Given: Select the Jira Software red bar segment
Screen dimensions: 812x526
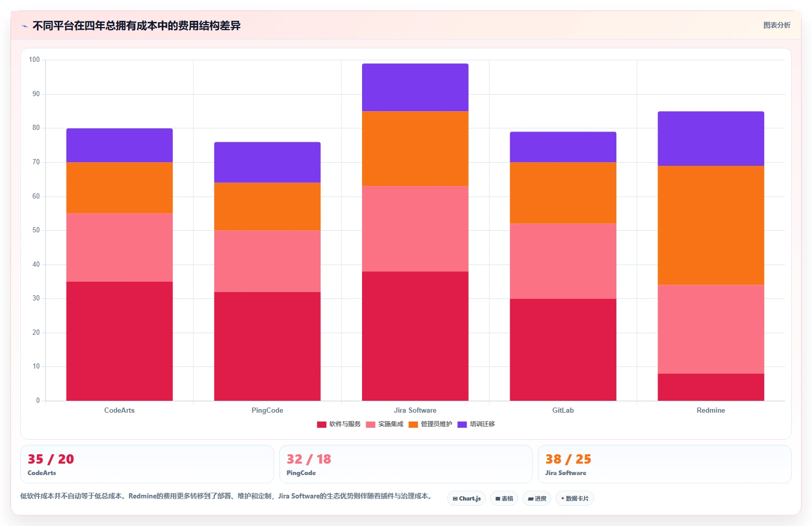Looking at the screenshot, I should [x=415, y=336].
